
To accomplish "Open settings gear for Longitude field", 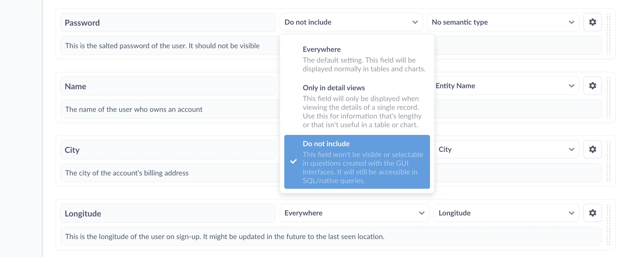I will point(592,213).
